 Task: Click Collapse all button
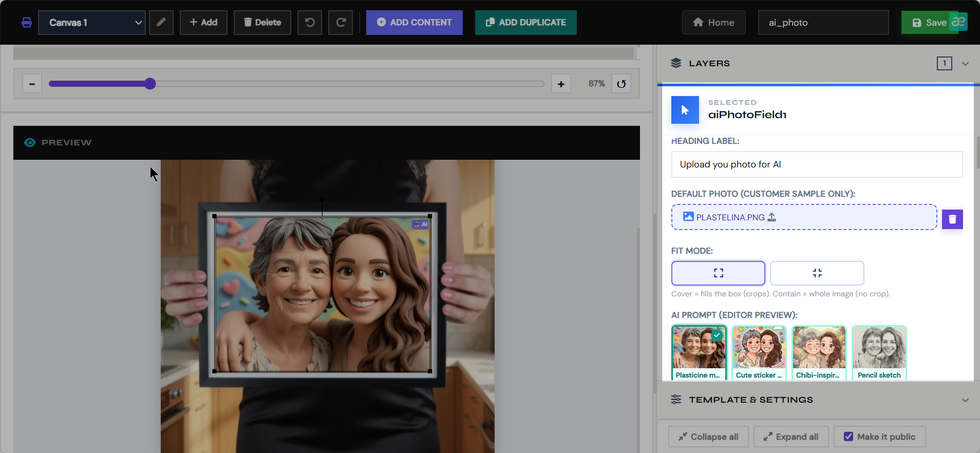tap(708, 437)
